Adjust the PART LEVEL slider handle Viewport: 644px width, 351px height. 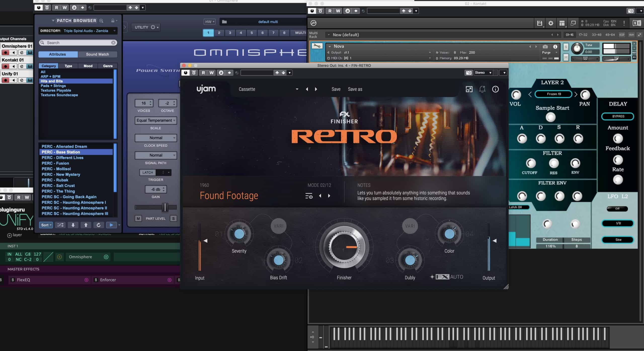point(165,207)
